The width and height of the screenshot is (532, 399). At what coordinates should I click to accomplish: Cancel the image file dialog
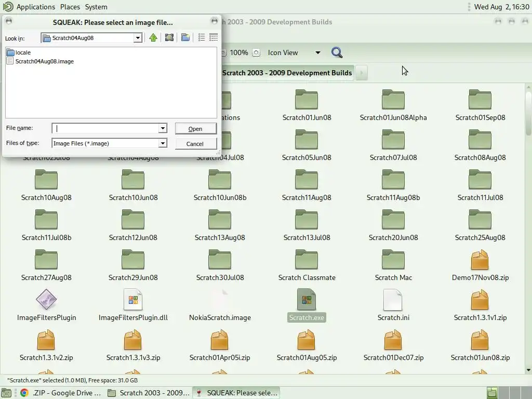click(x=195, y=143)
